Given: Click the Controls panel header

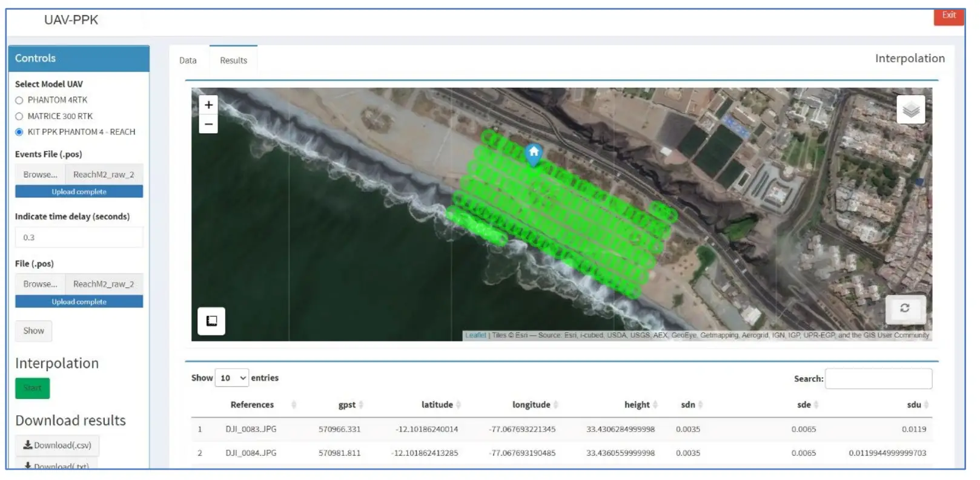Looking at the screenshot, I should tap(79, 58).
